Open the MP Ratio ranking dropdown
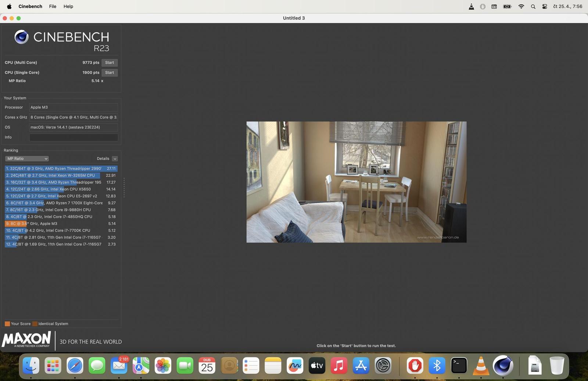The height and width of the screenshot is (381, 588). [x=27, y=159]
